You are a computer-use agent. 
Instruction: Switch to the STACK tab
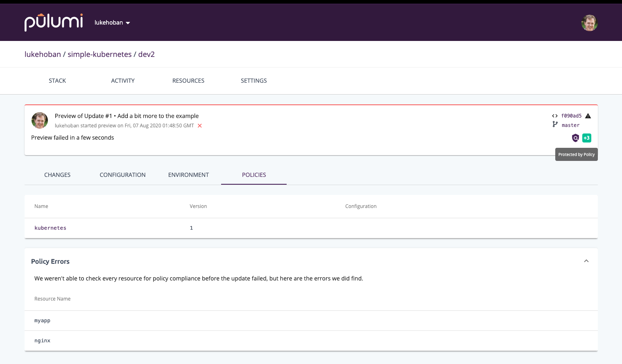point(57,81)
